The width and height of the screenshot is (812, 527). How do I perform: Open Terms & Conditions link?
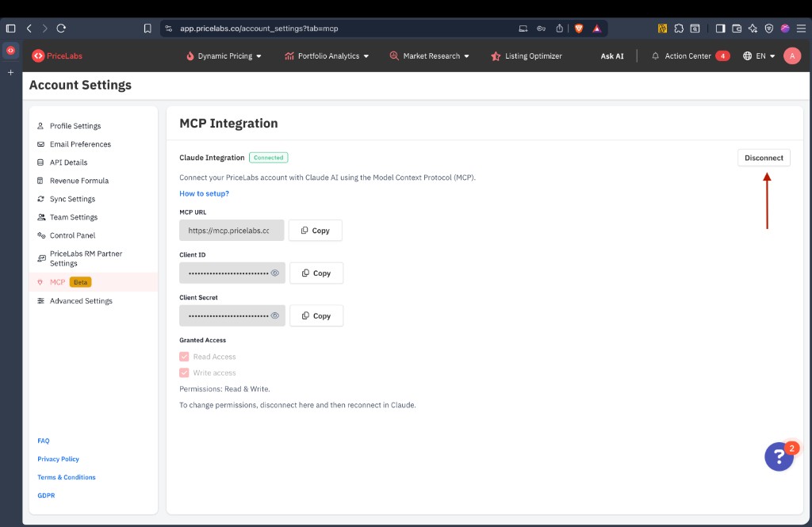coord(67,477)
